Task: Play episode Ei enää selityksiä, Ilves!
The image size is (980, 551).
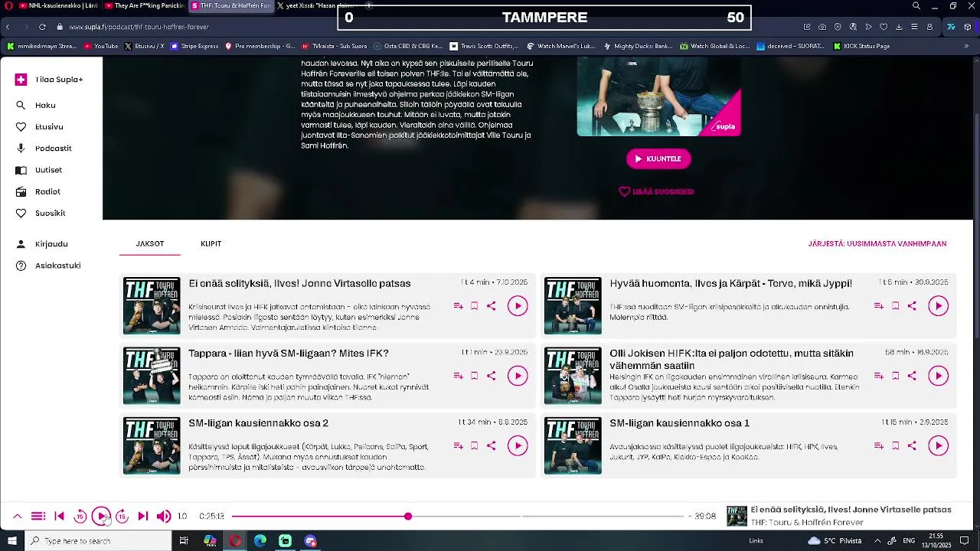Action: pyautogui.click(x=518, y=305)
